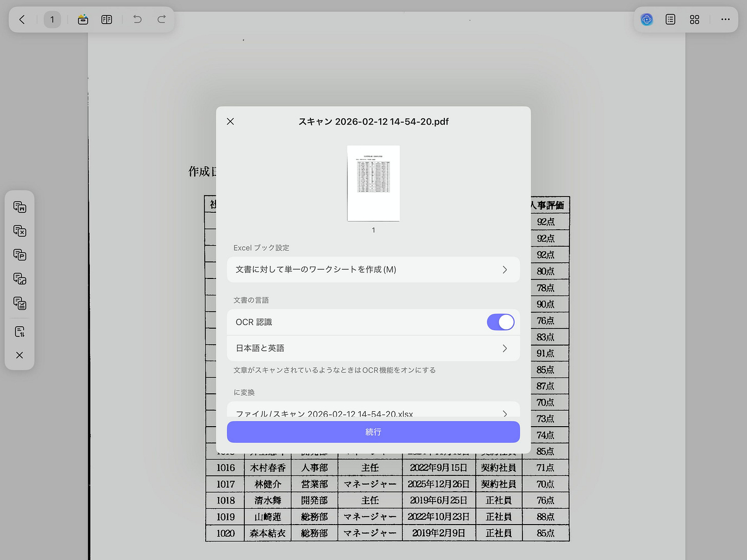Open the two-page book view icon
This screenshot has height=560, width=747.
click(x=106, y=19)
